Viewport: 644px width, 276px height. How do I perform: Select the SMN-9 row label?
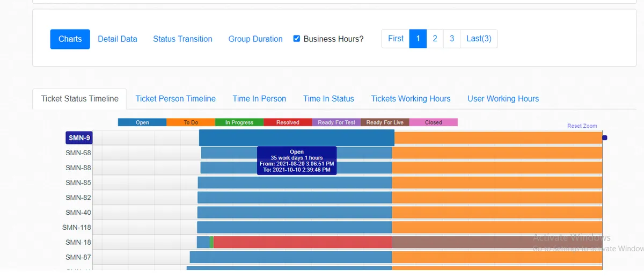tap(79, 138)
